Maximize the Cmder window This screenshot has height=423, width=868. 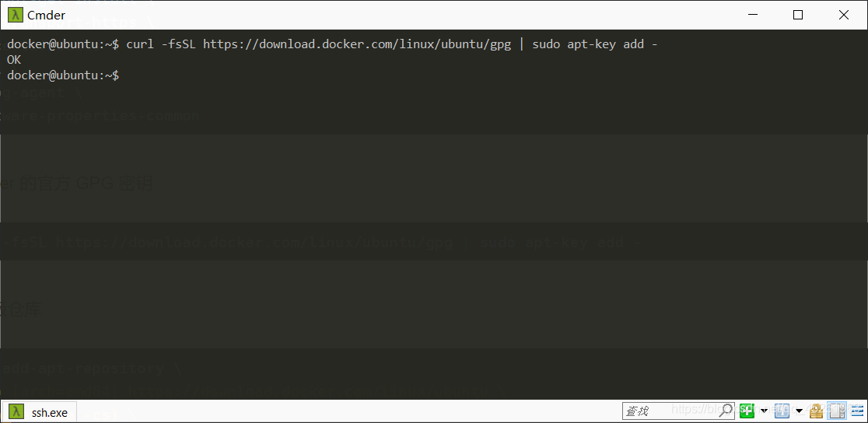(798, 15)
